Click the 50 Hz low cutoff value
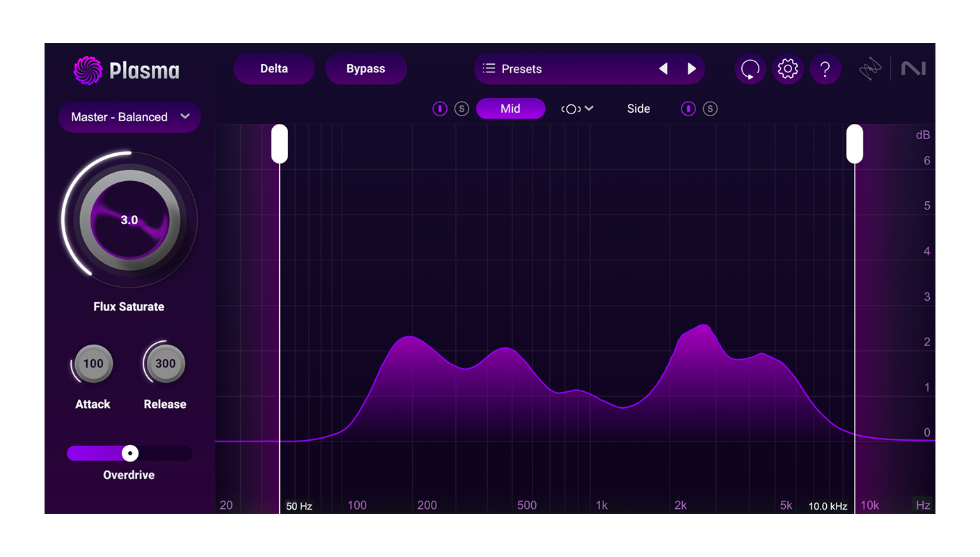This screenshot has height=557, width=980. tap(299, 506)
